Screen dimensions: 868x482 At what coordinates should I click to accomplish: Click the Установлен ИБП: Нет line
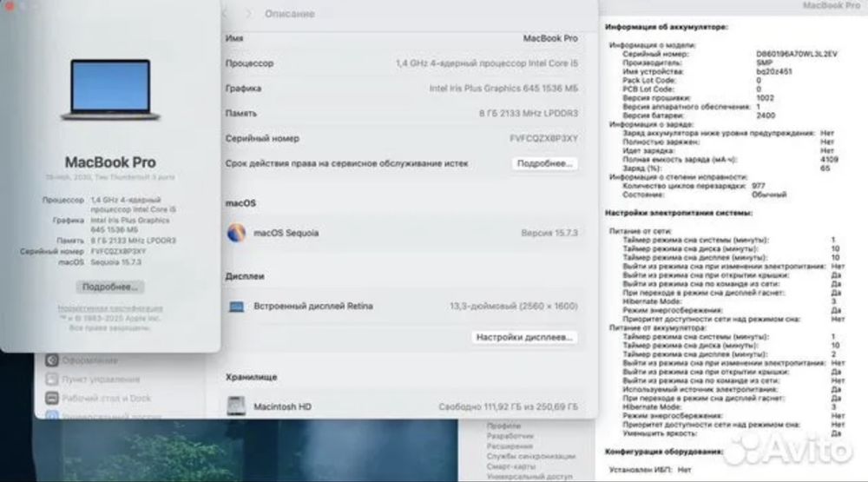click(x=650, y=469)
